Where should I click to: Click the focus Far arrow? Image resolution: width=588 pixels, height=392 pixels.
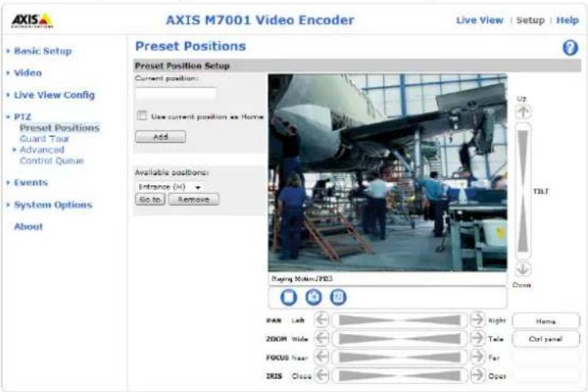pyautogui.click(x=478, y=356)
